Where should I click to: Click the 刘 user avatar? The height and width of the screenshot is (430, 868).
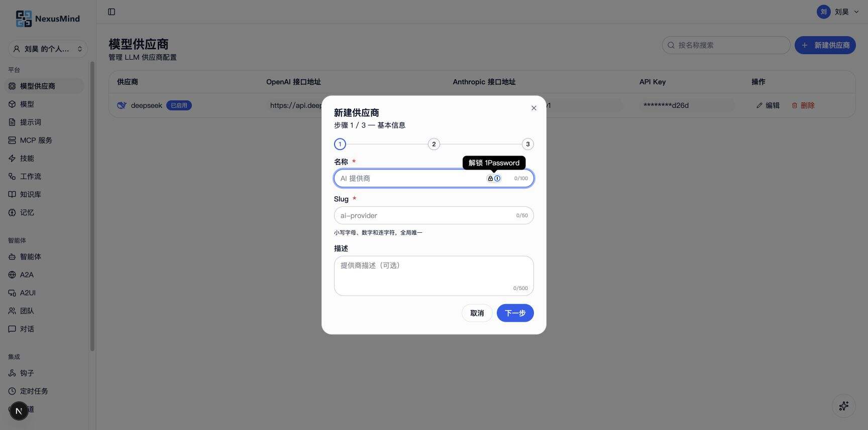(824, 12)
